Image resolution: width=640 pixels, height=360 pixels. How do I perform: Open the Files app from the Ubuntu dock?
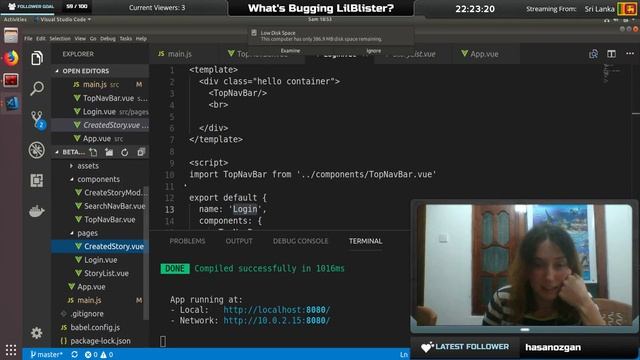click(x=11, y=36)
